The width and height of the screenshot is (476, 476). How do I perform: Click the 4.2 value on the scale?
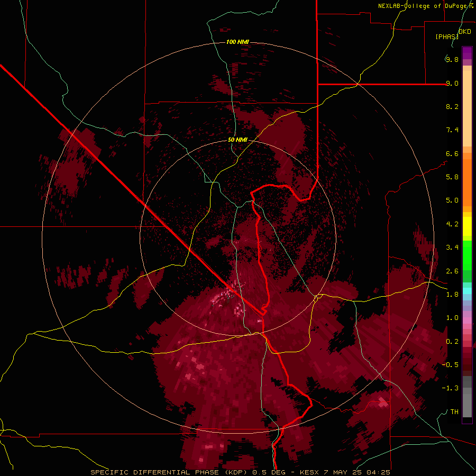tap(452, 224)
